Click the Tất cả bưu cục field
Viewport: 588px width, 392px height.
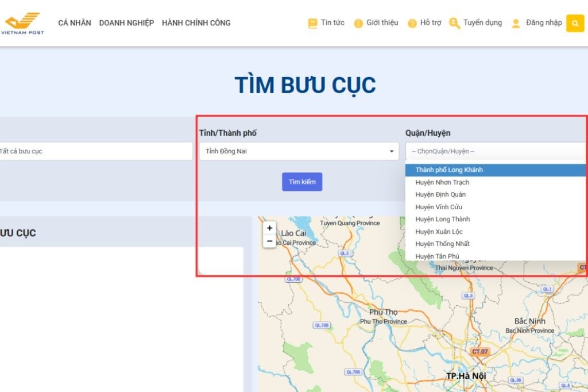click(x=95, y=152)
